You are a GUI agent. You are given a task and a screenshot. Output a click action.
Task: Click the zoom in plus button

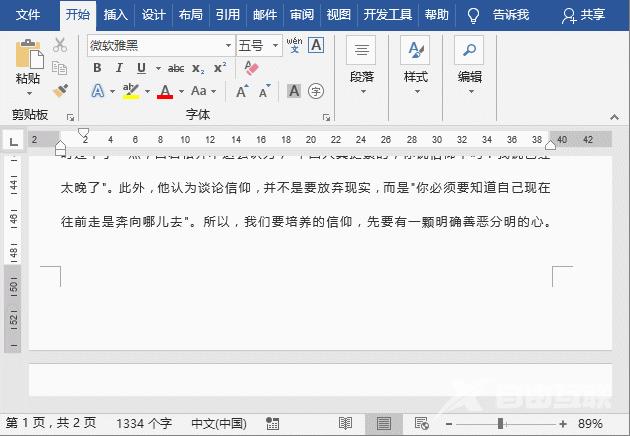563,424
